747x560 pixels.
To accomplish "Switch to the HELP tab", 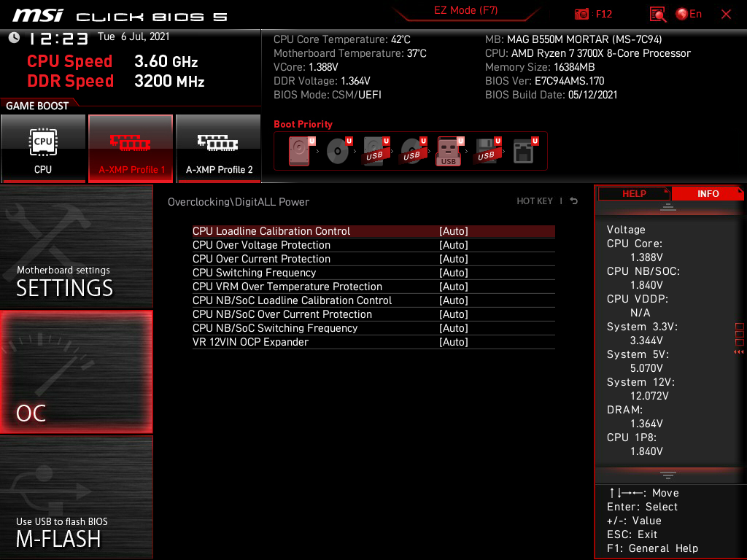I will [x=634, y=193].
